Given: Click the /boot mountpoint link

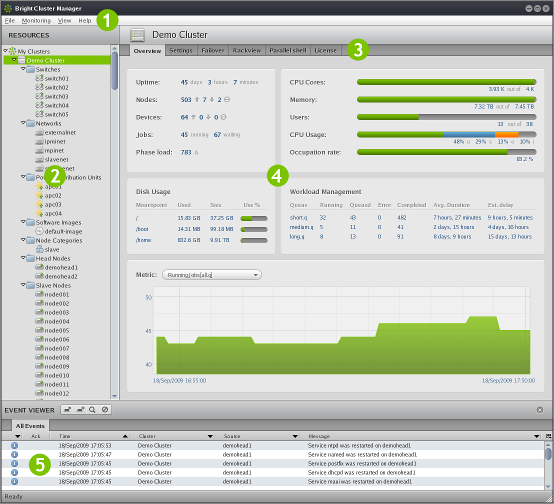Looking at the screenshot, I should (142, 229).
